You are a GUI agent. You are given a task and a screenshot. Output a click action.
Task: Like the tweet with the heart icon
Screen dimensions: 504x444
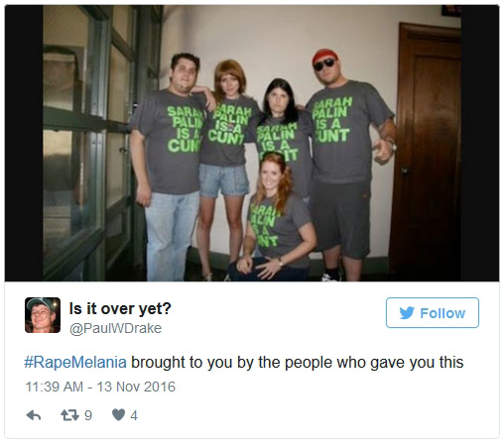pyautogui.click(x=118, y=414)
